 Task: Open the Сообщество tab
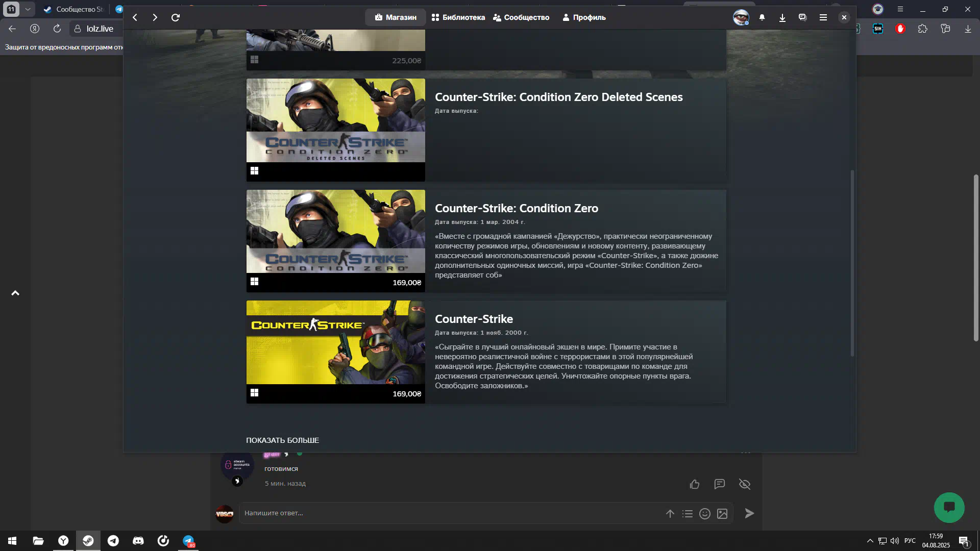click(x=521, y=17)
